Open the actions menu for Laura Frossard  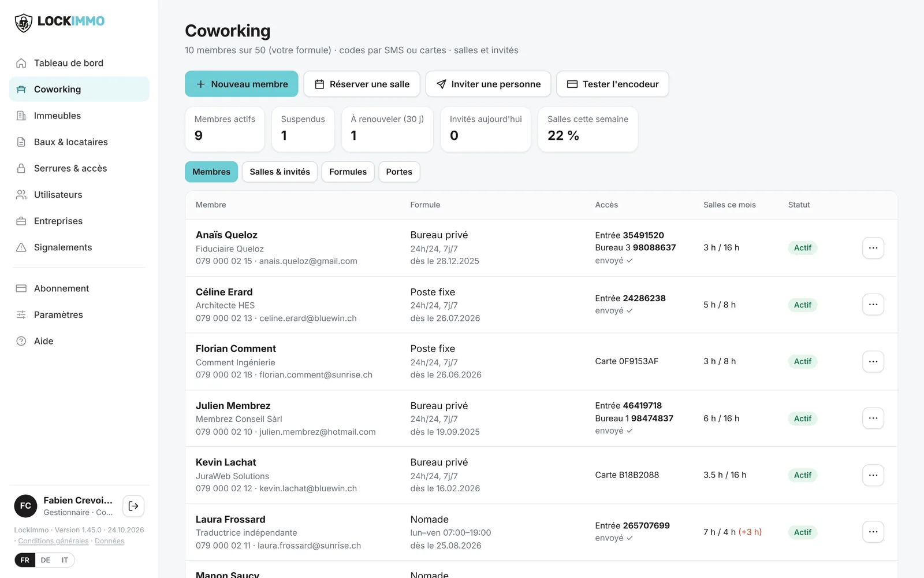click(873, 532)
